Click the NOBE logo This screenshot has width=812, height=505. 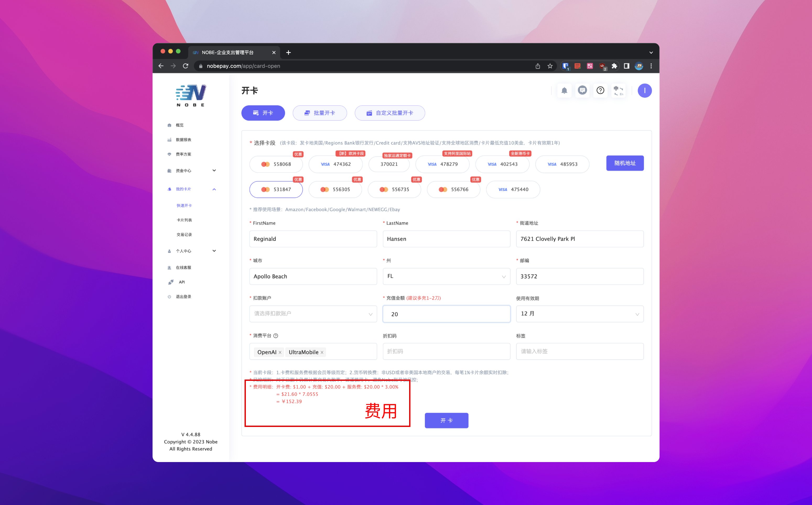[191, 96]
